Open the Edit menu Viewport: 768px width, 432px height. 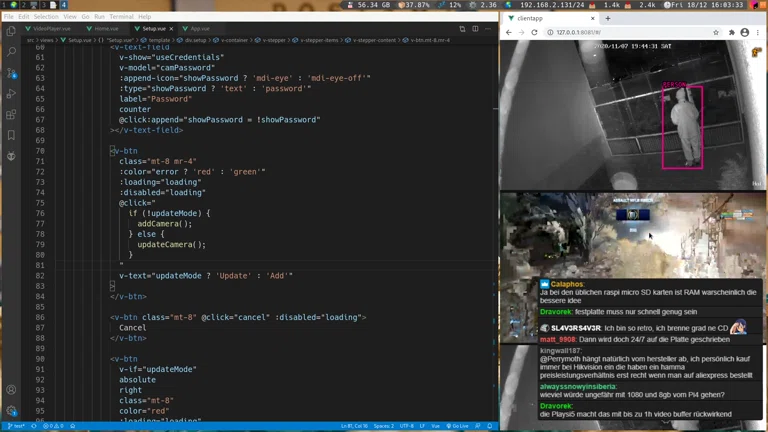24,17
